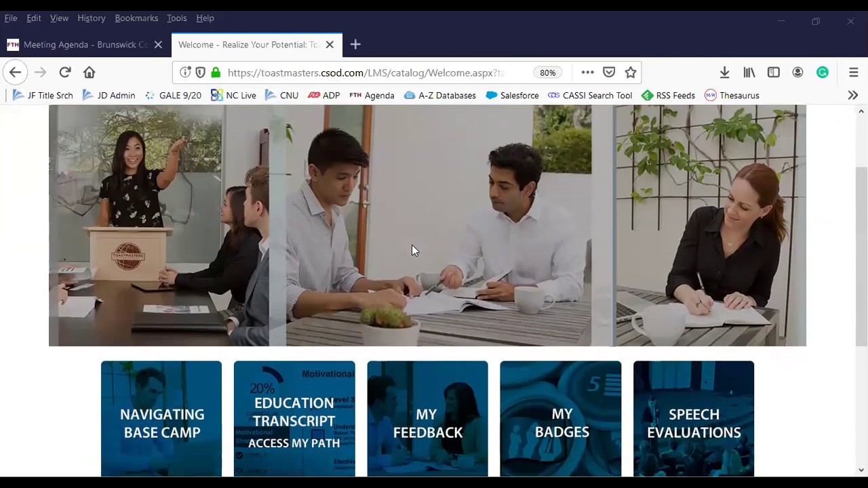This screenshot has height=488, width=868.
Task: Open the Bookmarks menu
Action: 136,18
